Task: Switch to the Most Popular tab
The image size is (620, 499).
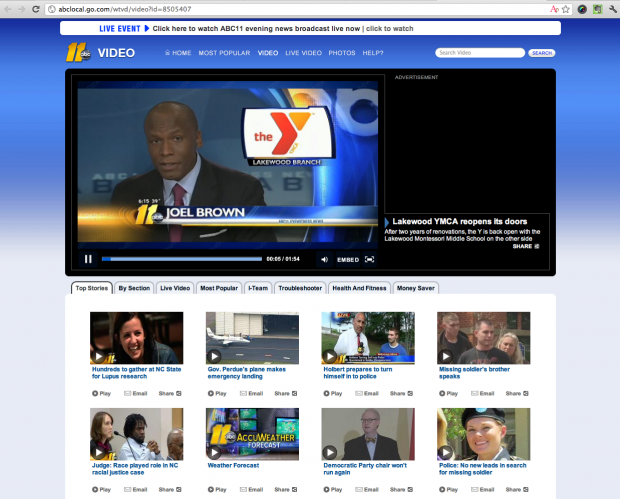Action: pyautogui.click(x=219, y=288)
